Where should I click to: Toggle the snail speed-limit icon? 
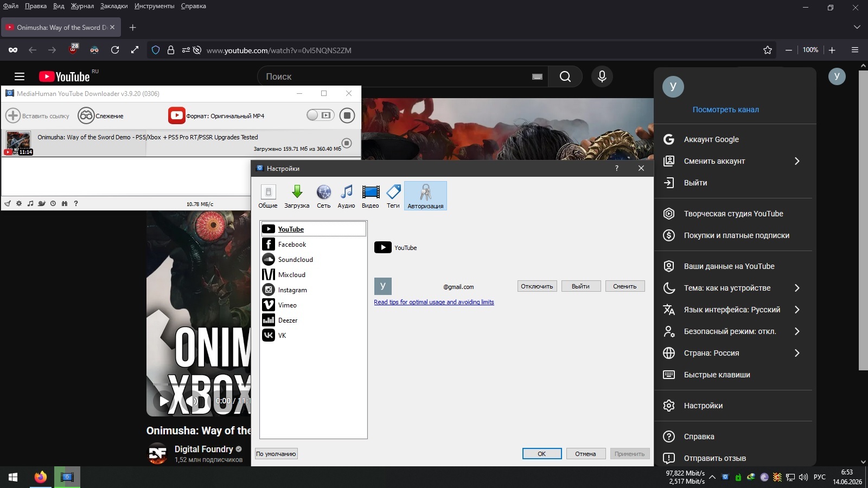(42, 204)
